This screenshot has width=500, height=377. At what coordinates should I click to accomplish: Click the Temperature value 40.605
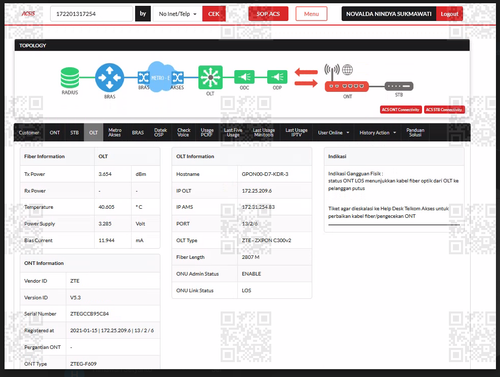[106, 207]
